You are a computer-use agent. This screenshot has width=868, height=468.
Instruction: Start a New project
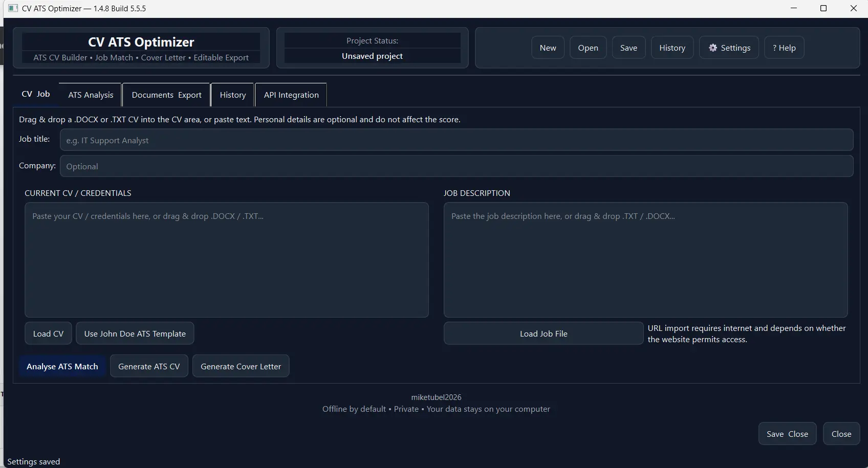click(548, 48)
